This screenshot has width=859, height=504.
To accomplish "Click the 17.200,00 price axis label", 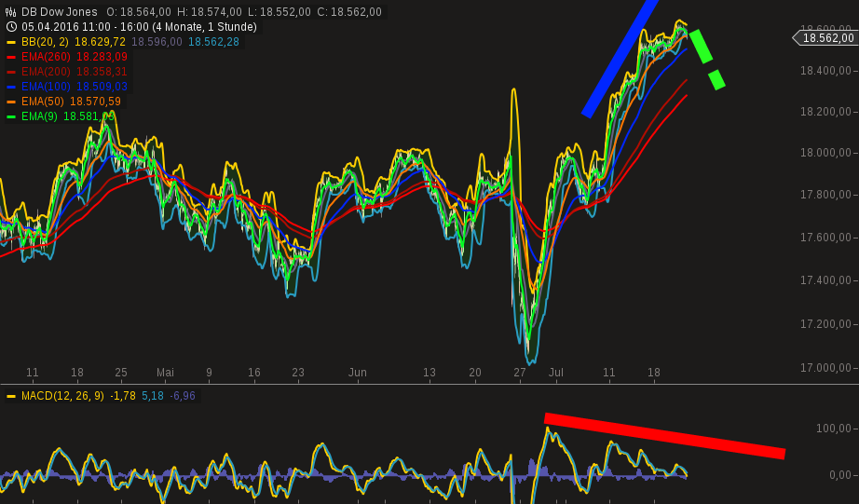I will pyautogui.click(x=825, y=324).
